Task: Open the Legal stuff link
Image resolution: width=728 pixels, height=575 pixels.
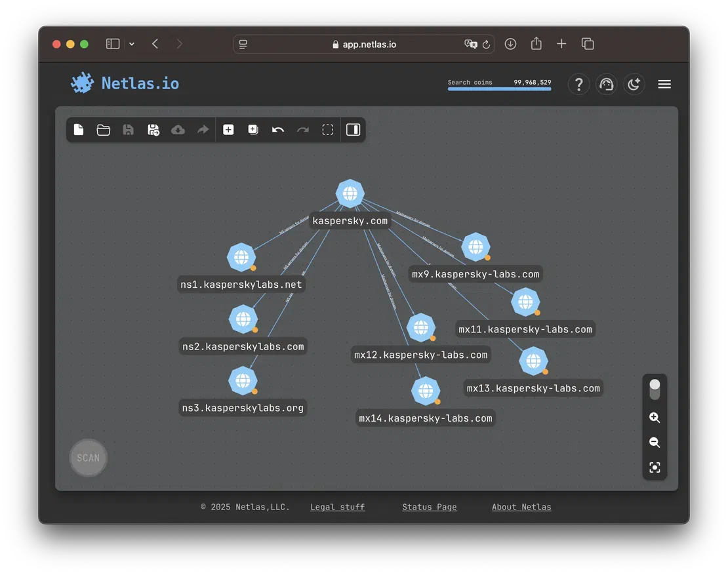Action: pyautogui.click(x=338, y=507)
